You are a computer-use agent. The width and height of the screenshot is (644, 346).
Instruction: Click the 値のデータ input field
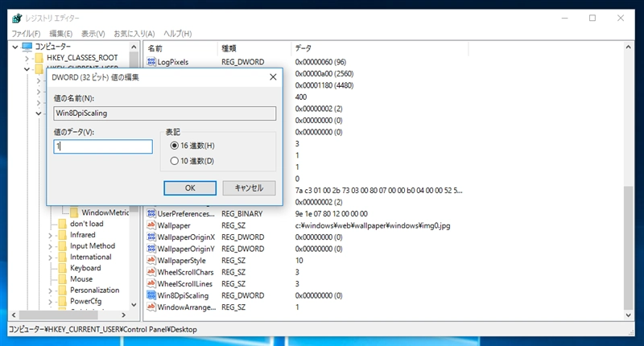point(103,146)
